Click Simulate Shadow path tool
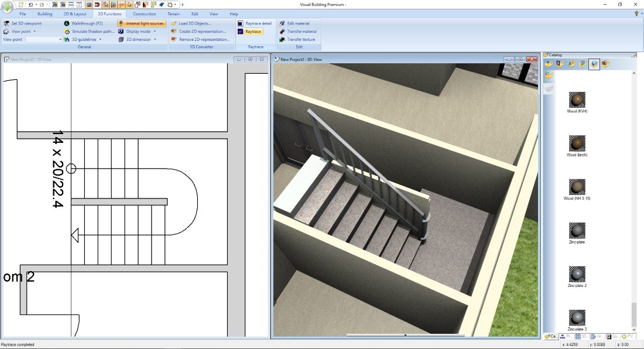Image resolution: width=644 pixels, height=349 pixels. pyautogui.click(x=93, y=32)
